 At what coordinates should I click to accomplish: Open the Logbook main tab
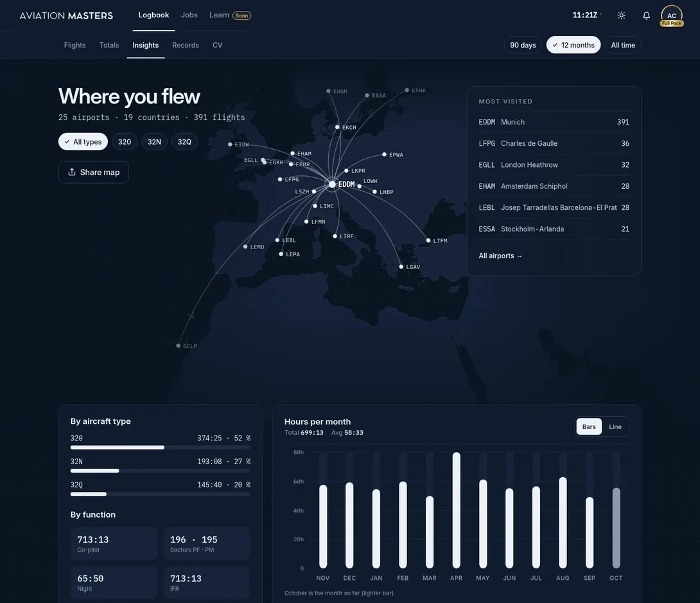tap(153, 15)
